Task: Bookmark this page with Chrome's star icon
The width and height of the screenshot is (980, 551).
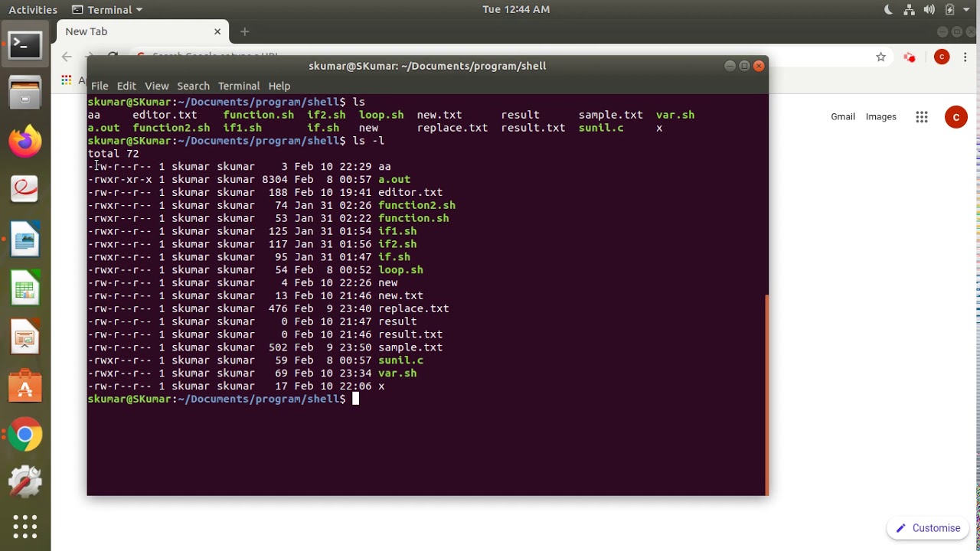Action: 880,57
